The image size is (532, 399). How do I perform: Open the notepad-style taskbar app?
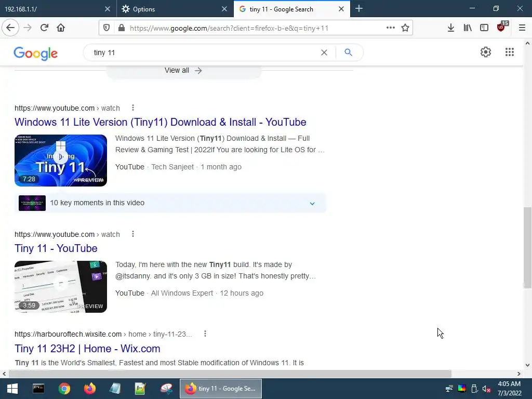click(x=115, y=389)
